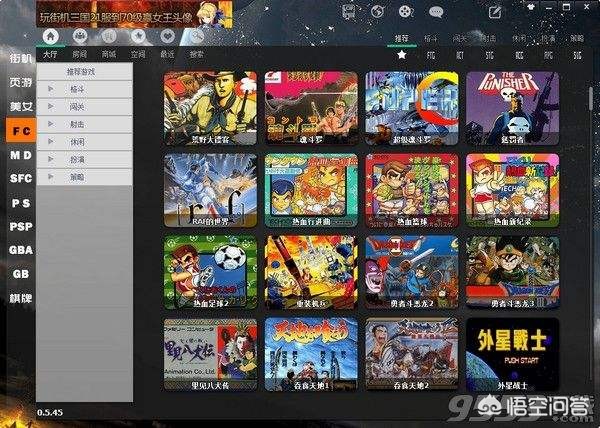Open the 吞食天地1 game thumbnail

coord(311,355)
